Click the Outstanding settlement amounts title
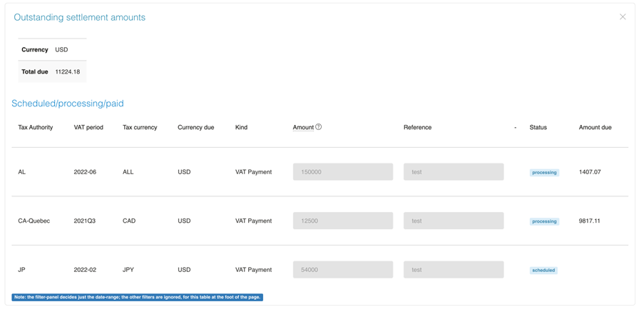The height and width of the screenshot is (312, 644). 80,17
